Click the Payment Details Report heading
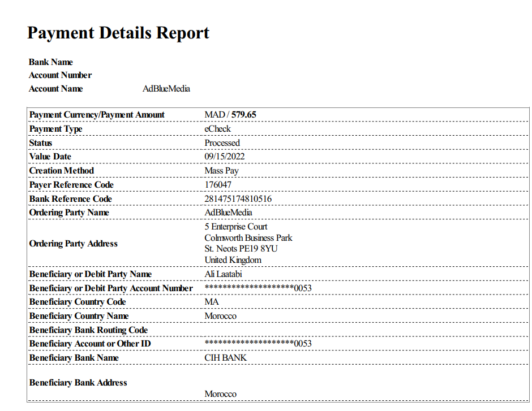Viewport: 532px width, 411px height. (118, 33)
